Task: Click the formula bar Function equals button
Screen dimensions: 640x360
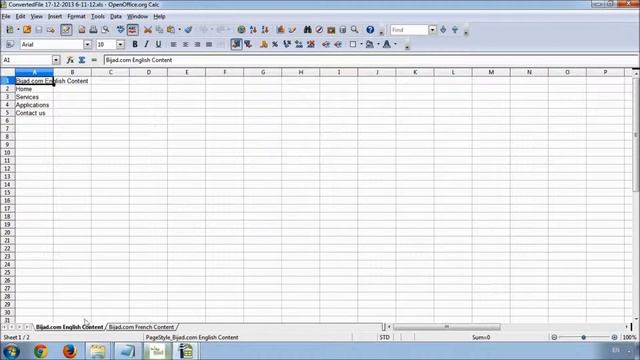Action: [x=94, y=60]
